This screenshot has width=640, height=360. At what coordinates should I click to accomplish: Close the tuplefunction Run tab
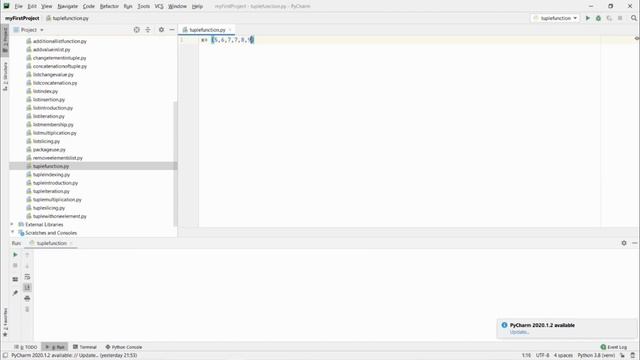[x=71, y=243]
